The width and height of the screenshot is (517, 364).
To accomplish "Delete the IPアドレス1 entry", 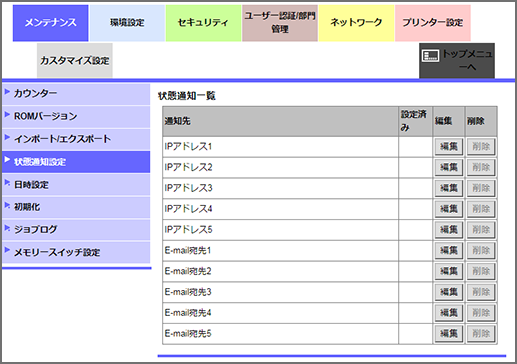I will (x=481, y=147).
